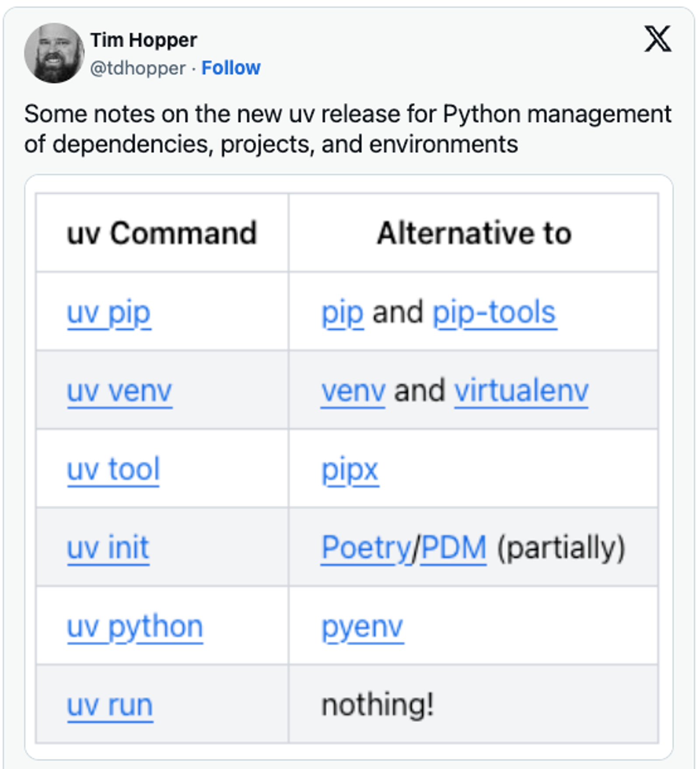The height and width of the screenshot is (769, 700).
Task: Open the venv link in Alternative column
Action: (353, 391)
